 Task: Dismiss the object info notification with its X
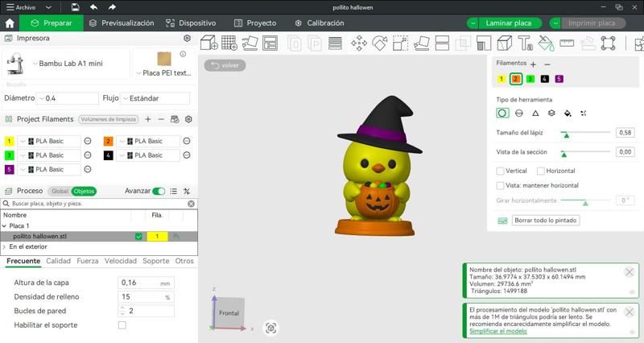[630, 272]
